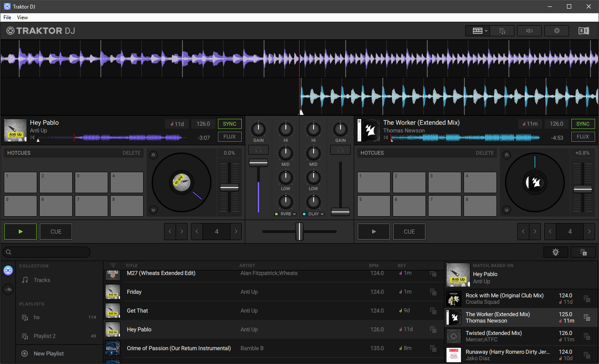Beatjump forward on the left deck
The image size is (599, 364).
pos(182,232)
